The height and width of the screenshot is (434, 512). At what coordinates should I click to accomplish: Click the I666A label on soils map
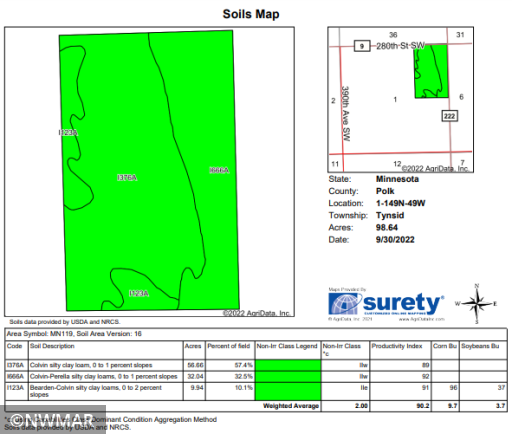click(219, 170)
